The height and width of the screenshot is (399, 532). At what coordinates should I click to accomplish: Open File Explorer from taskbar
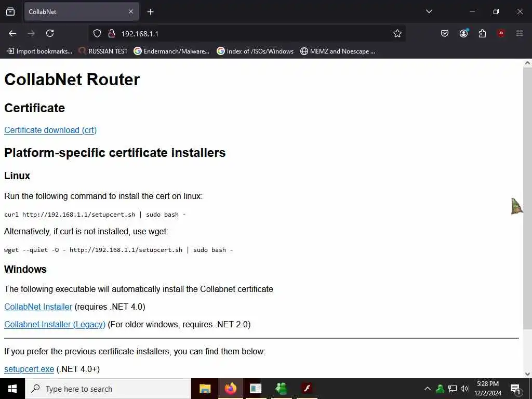[x=205, y=389]
